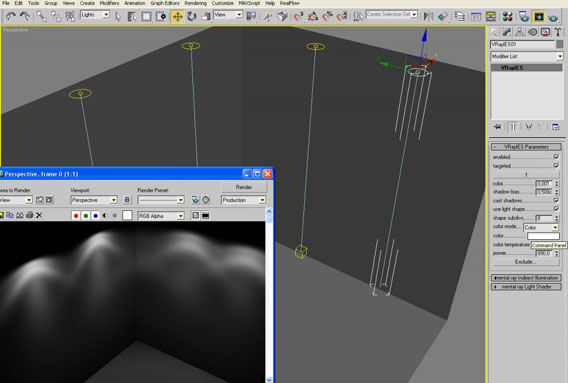This screenshot has width=568, height=383.
Task: Open the Area to Render dropdown
Action: pos(16,200)
